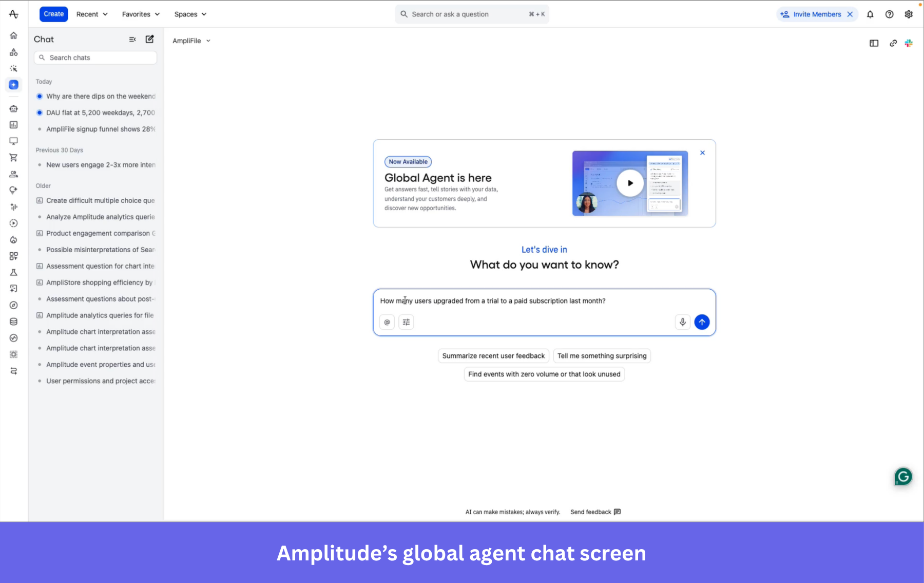
Task: Open chat settings sliders button
Action: click(406, 322)
